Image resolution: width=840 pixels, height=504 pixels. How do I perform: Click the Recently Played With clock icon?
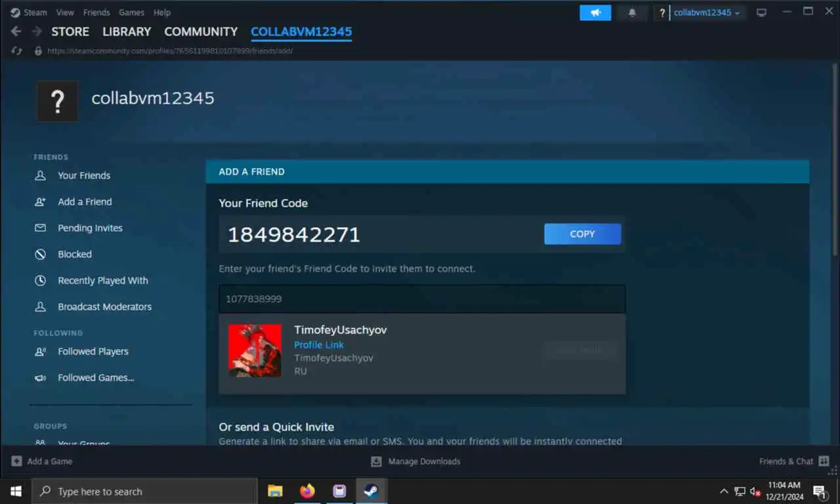40,280
